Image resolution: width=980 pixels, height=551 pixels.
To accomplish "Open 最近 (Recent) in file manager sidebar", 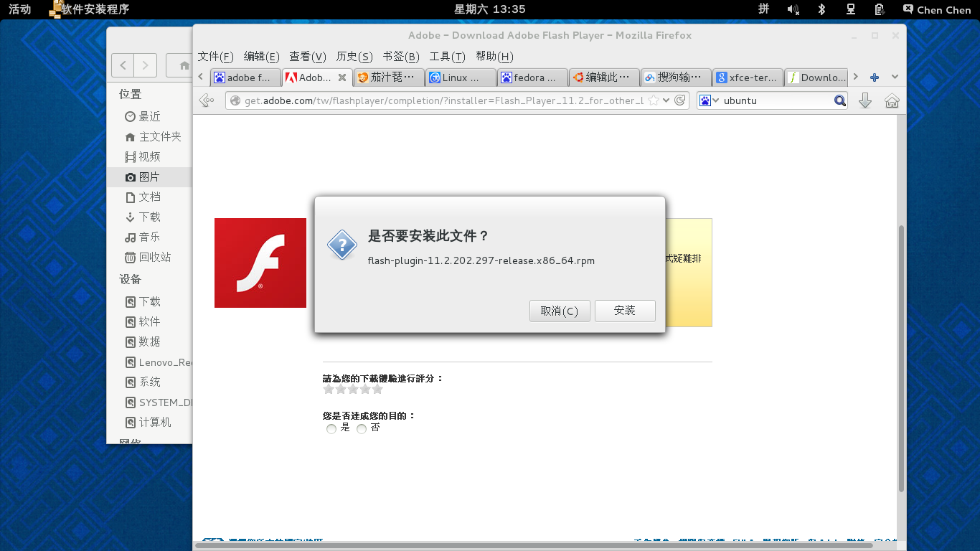I will click(149, 116).
